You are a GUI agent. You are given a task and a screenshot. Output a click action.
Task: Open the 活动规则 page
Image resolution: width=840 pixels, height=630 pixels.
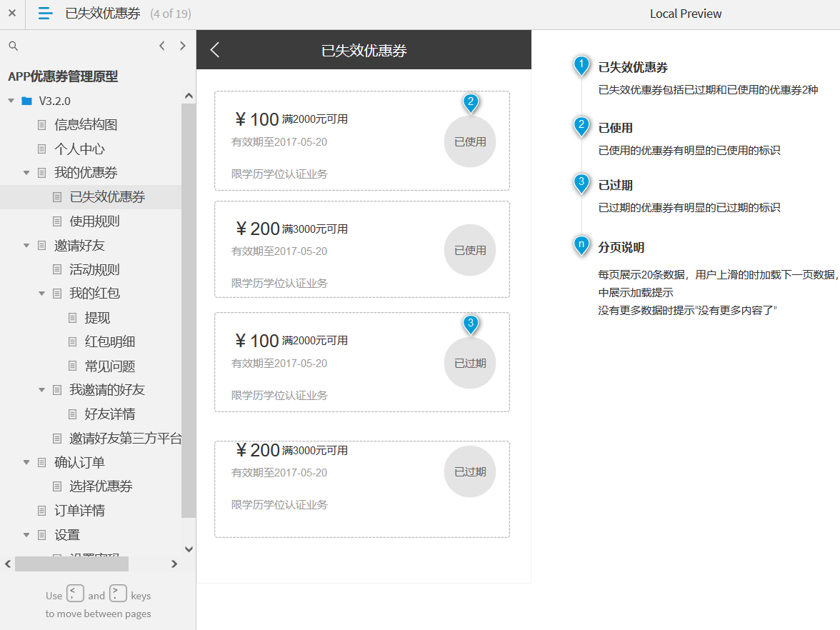point(94,269)
